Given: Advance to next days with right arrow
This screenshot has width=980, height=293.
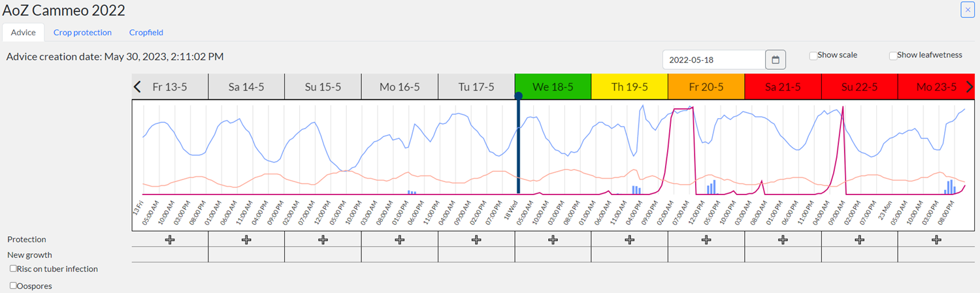Looking at the screenshot, I should click(970, 87).
